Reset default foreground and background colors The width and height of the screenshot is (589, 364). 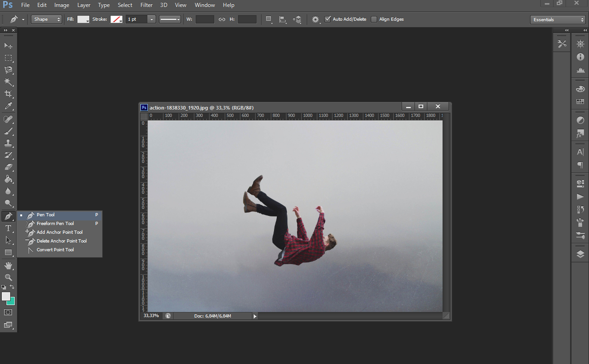pos(4,287)
